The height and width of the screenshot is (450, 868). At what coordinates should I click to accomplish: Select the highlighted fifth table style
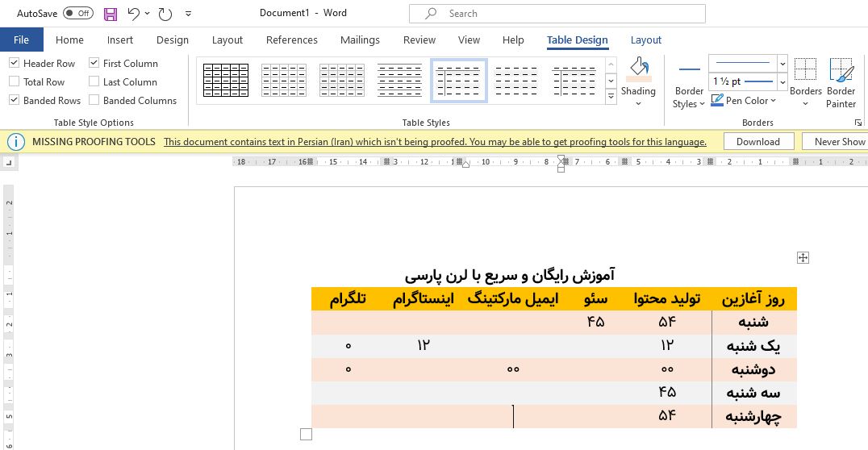tap(458, 81)
